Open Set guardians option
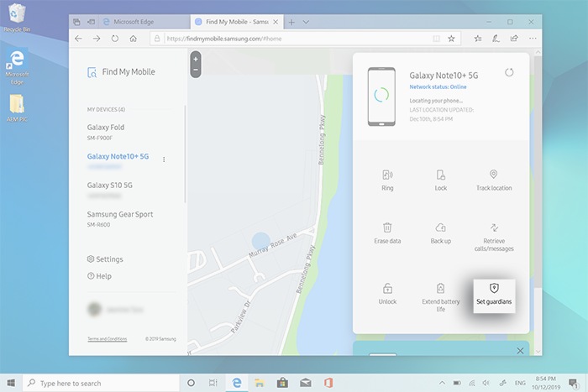588x392 pixels. coord(494,295)
